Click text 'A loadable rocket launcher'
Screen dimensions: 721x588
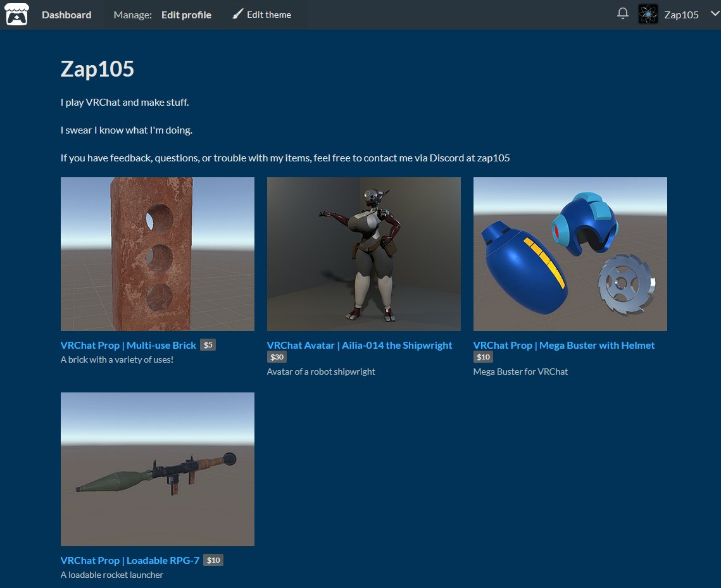(x=112, y=575)
